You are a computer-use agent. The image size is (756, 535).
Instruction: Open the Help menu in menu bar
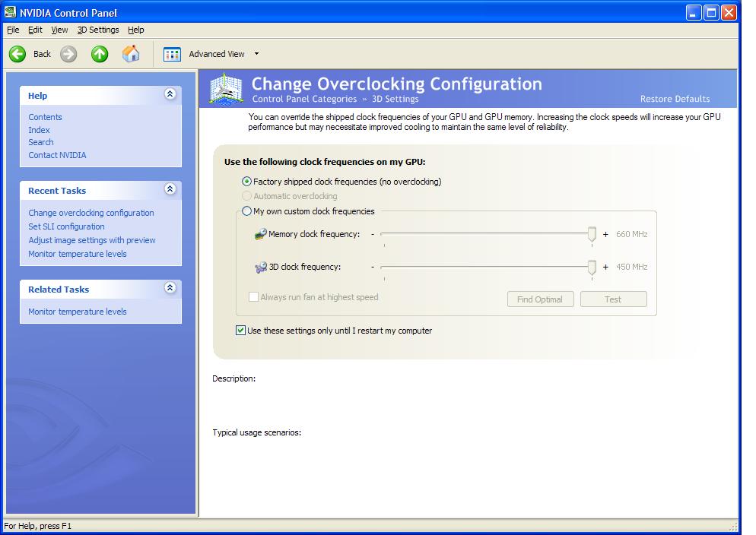tap(136, 30)
